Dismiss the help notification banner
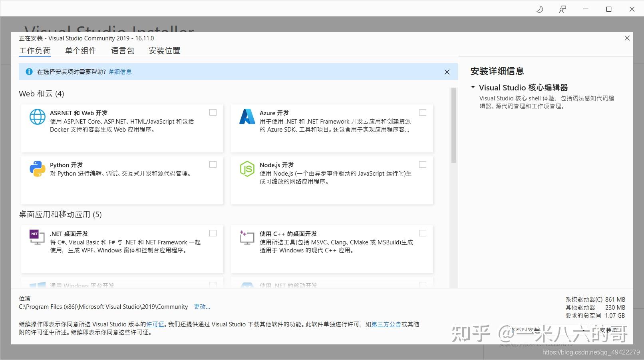Screen dimensions: 644x360 pyautogui.click(x=447, y=72)
